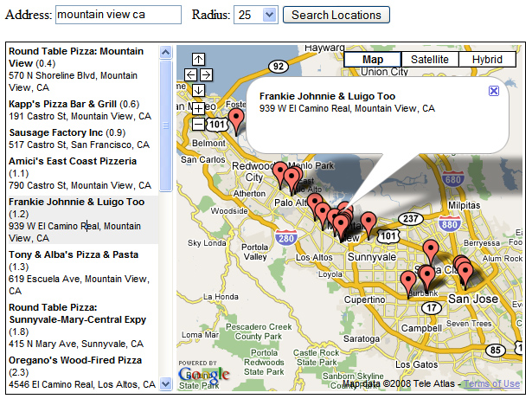
Task: Switch to Hybrid map view
Action: [487, 59]
